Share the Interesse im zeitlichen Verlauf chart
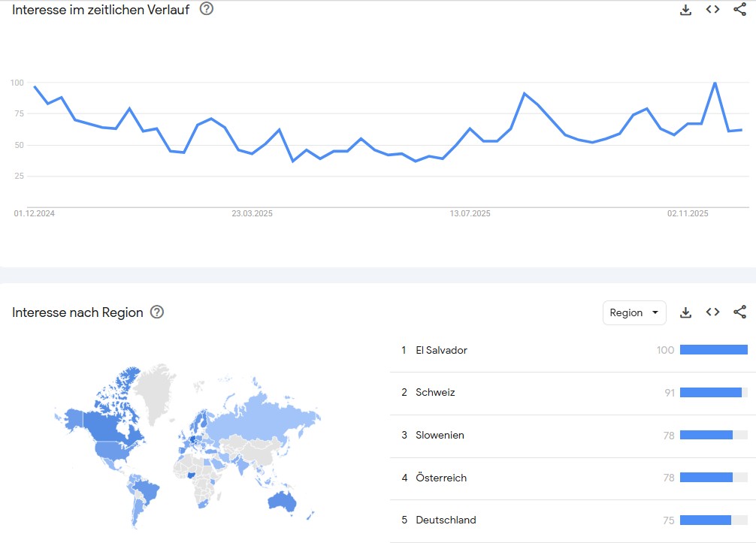756x543 pixels. tap(739, 10)
